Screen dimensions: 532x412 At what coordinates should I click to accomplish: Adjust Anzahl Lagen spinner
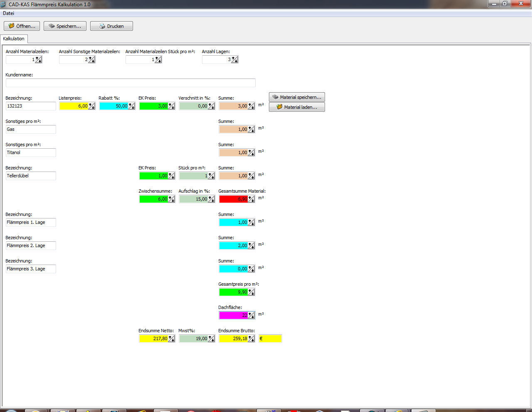(235, 60)
